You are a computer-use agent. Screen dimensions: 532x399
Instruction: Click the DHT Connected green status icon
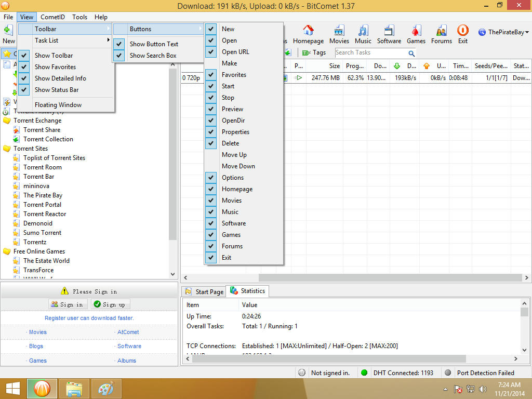click(364, 373)
